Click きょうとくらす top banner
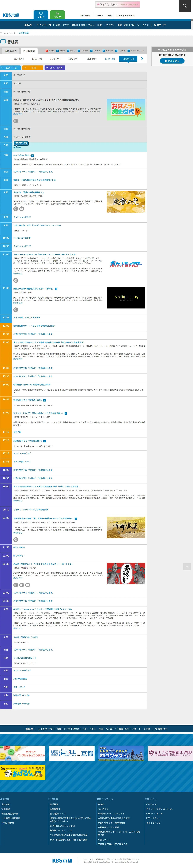Screen dimensions: 193x868 118,4
